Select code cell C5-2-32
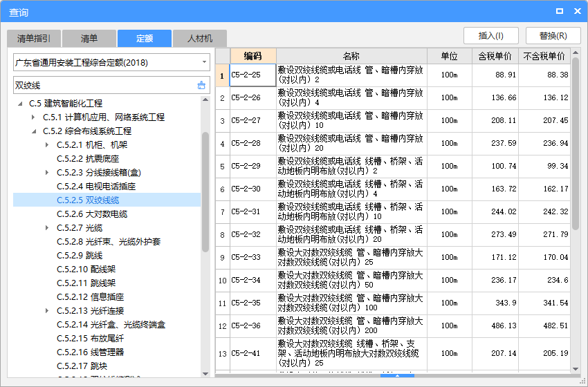Image resolution: width=588 pixels, height=387 pixels. [253, 234]
